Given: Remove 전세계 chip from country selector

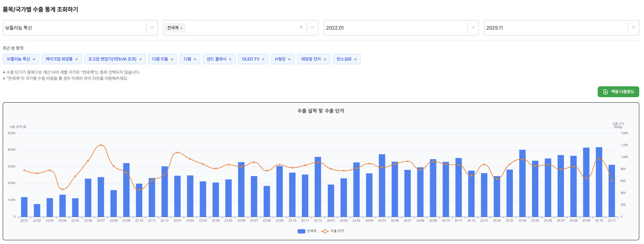Looking at the screenshot, I should click(181, 28).
